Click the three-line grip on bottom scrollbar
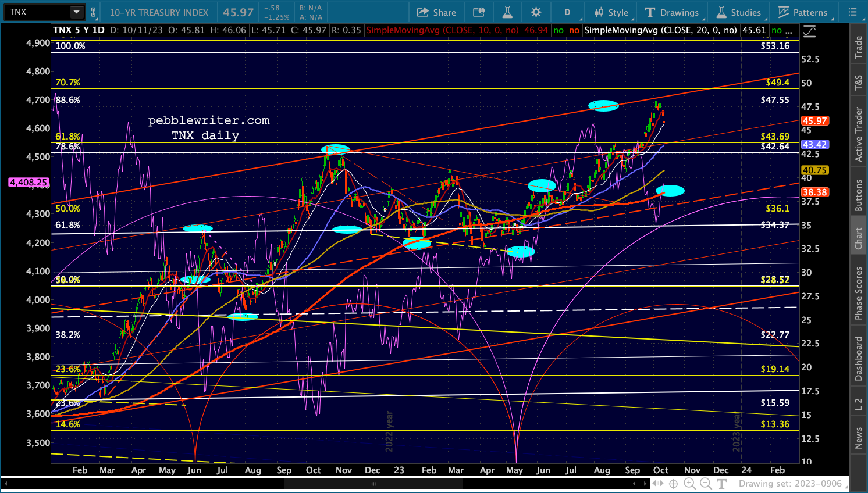This screenshot has height=493, width=868. tap(373, 483)
